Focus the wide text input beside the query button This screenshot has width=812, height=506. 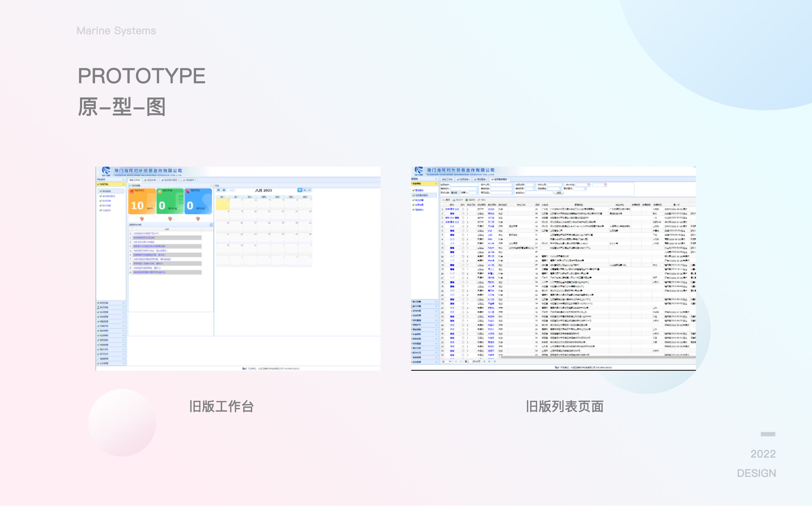click(539, 193)
